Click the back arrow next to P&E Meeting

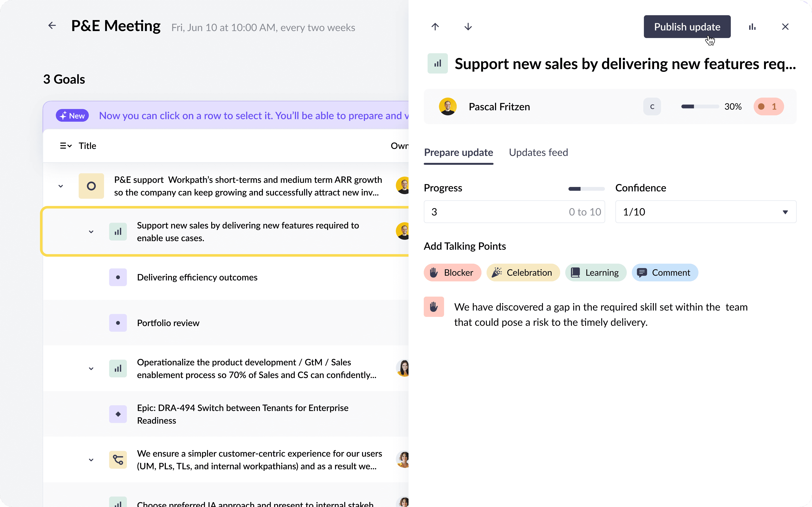point(52,26)
